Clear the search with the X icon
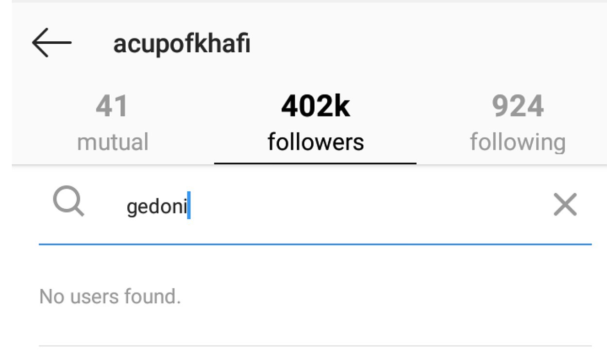Viewport: 607px width, 364px height. point(565,205)
